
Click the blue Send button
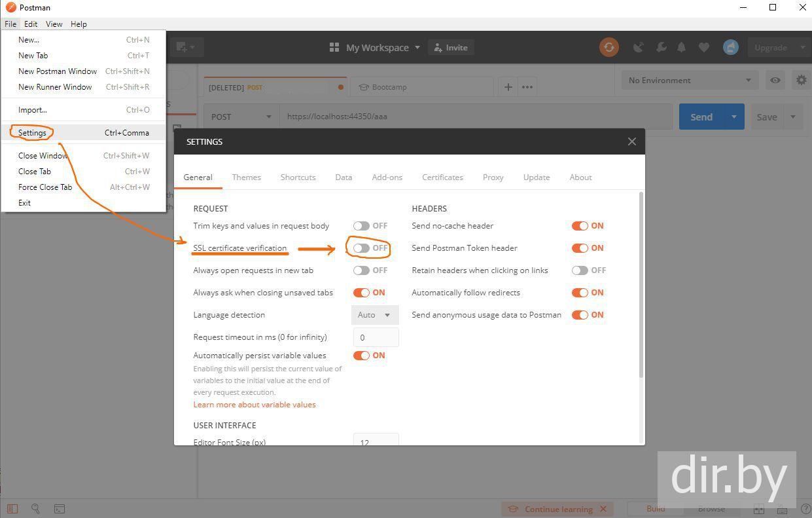[701, 117]
